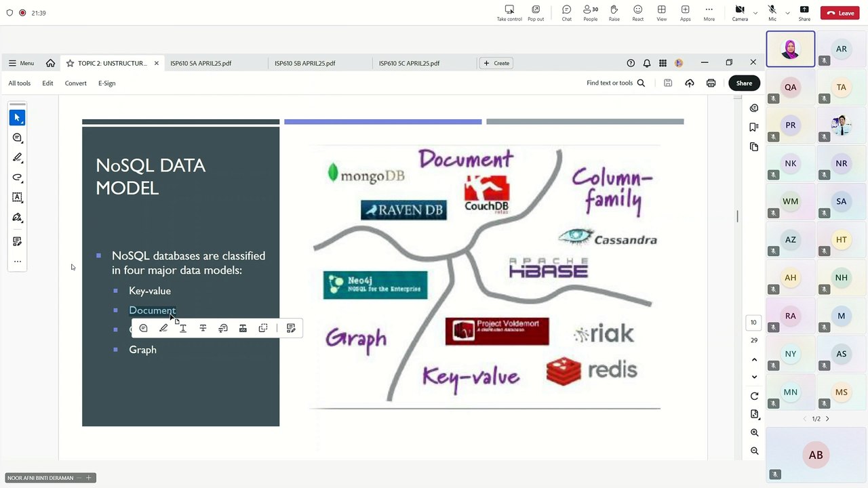The image size is (868, 488).
Task: Open the All tools menu
Action: 19,83
